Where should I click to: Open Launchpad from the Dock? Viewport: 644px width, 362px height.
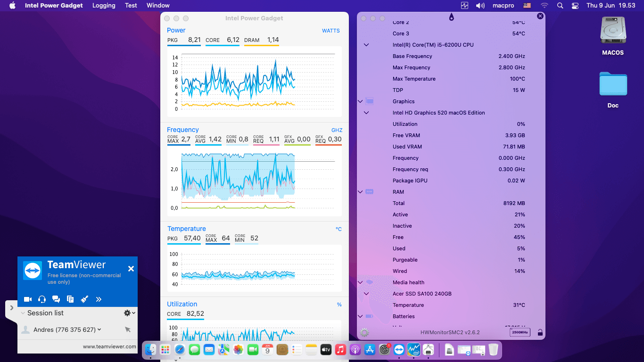165,349
